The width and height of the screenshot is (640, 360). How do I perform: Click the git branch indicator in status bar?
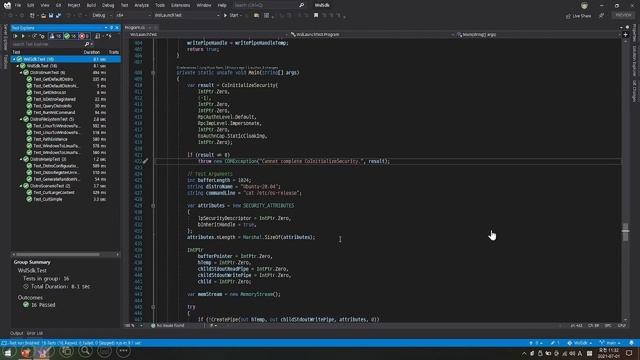[x=610, y=343]
